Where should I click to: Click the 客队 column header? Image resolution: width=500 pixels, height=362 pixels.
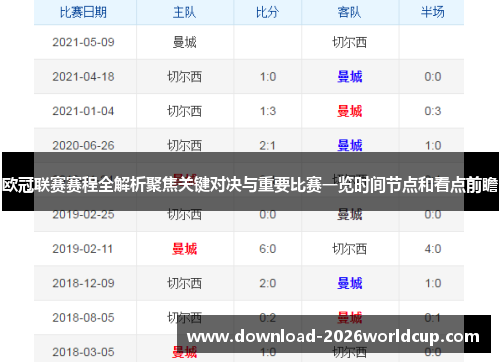[349, 12]
